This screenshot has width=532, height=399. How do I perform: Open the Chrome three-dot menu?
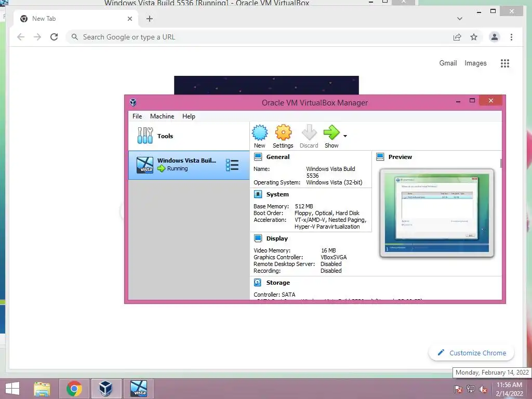click(x=511, y=37)
